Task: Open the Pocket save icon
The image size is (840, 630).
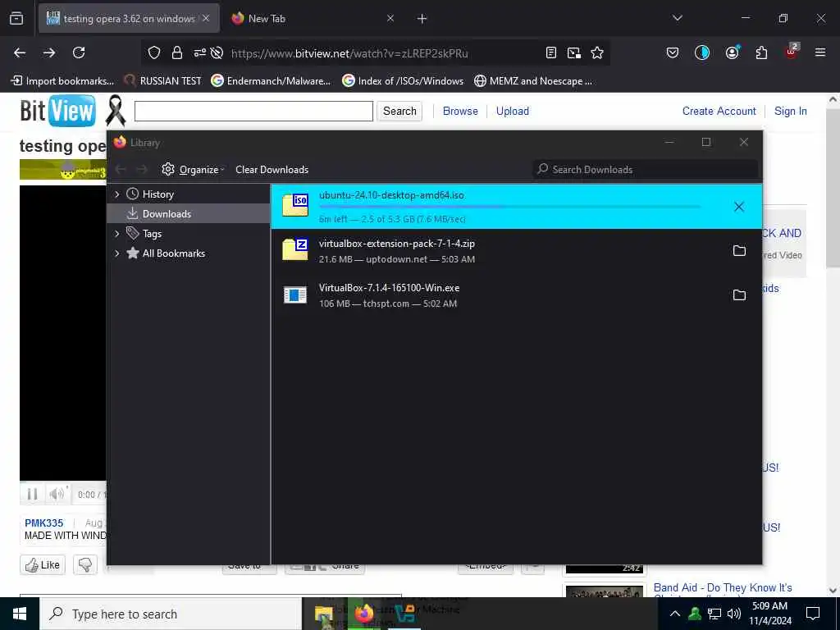Action: coord(673,52)
